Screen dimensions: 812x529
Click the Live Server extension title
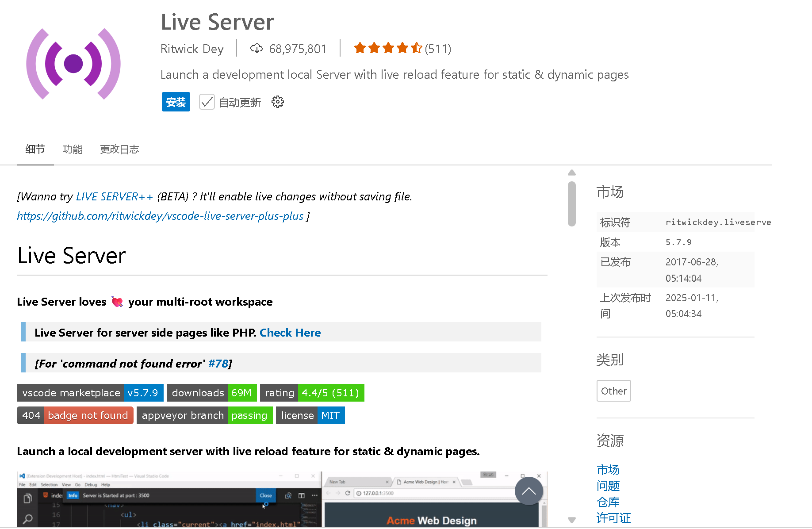217,22
